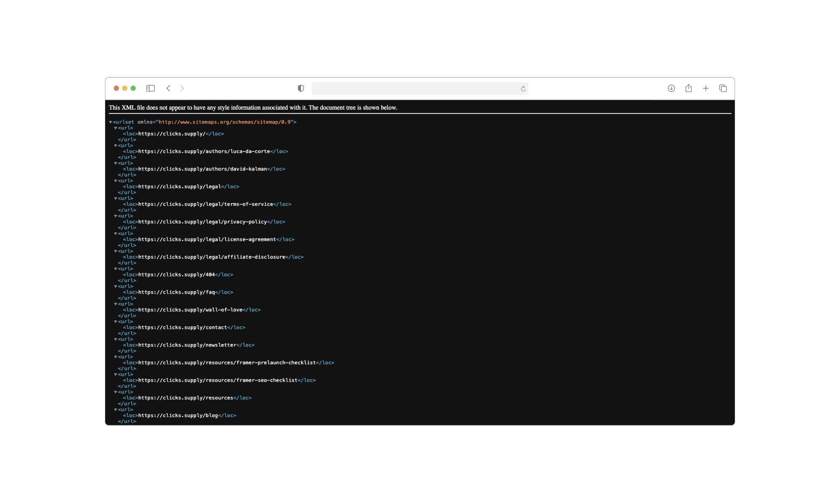Go back with the left chevron
The width and height of the screenshot is (840, 504).
168,88
